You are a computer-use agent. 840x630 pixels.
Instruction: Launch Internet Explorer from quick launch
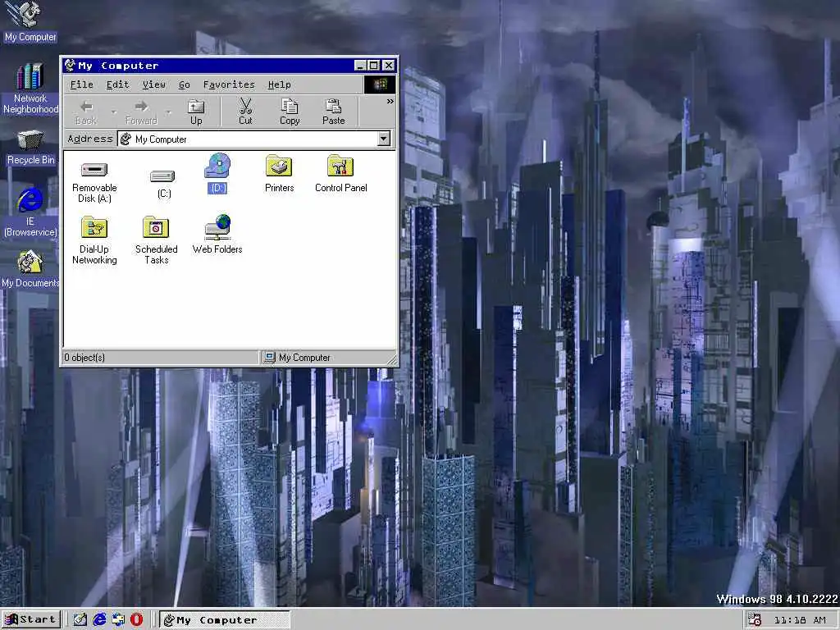pyautogui.click(x=99, y=620)
